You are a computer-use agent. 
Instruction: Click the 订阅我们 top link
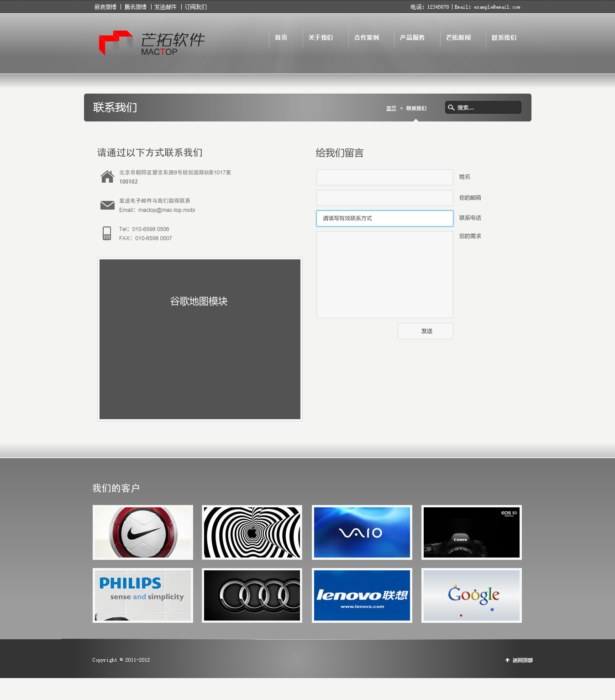coord(196,7)
